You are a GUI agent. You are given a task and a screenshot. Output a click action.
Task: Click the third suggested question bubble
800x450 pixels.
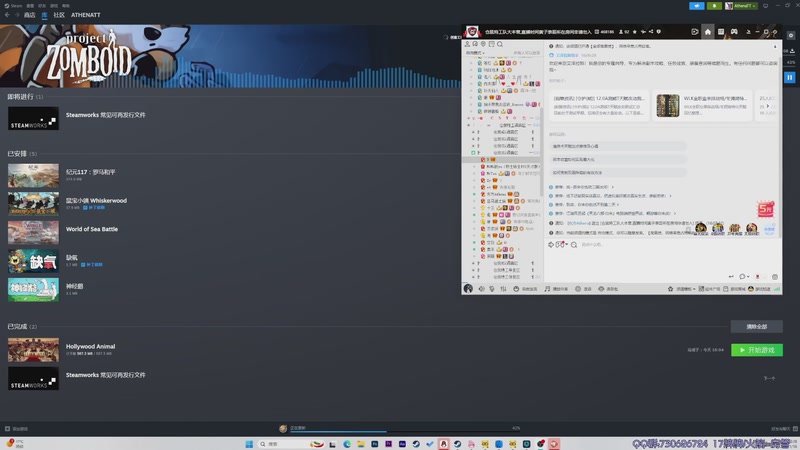point(617,172)
